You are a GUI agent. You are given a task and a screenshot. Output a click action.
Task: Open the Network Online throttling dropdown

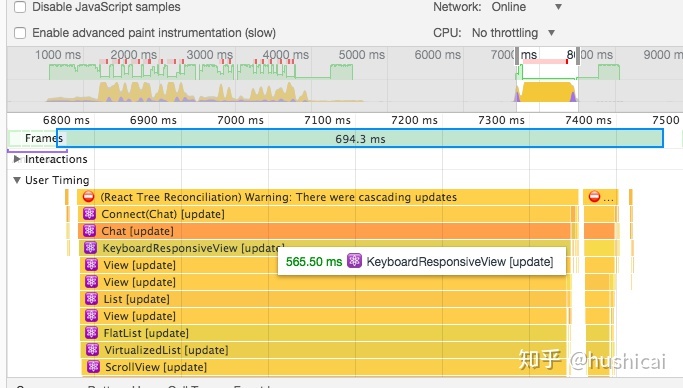click(x=526, y=7)
